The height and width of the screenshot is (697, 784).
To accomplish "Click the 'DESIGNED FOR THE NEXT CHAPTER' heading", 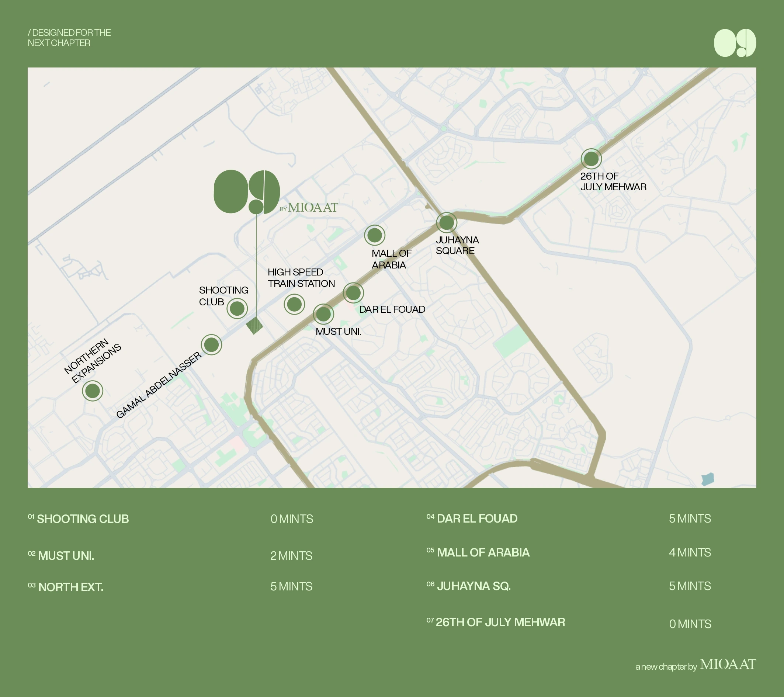I will click(x=69, y=38).
